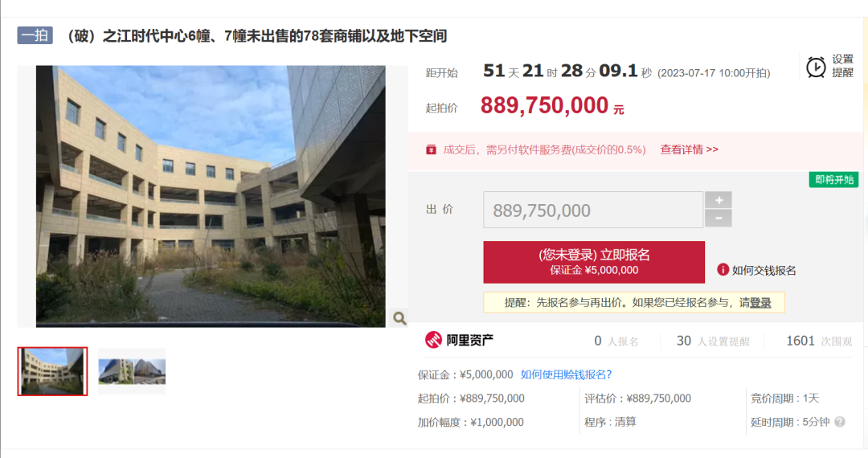Open the 查看详情 >> link
The image size is (868, 458).
690,150
